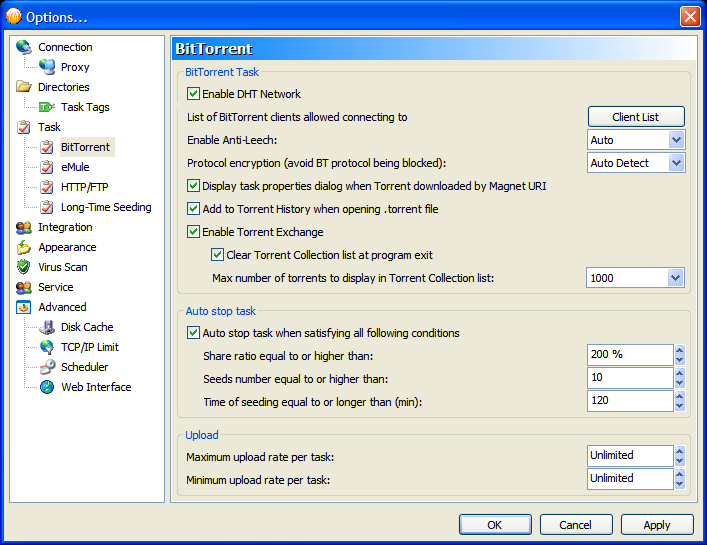This screenshot has height=545, width=707.
Task: Open HTTP/FTP task settings
Action: point(85,187)
